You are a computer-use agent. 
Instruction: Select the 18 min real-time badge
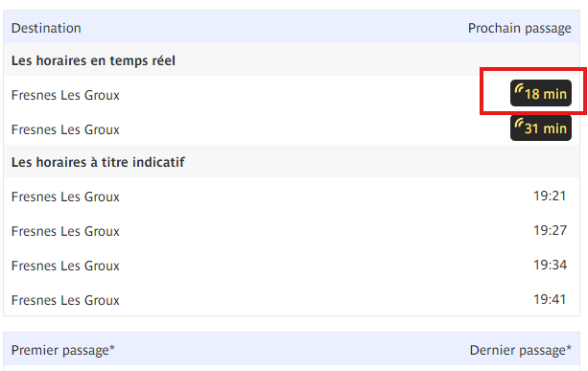(541, 93)
